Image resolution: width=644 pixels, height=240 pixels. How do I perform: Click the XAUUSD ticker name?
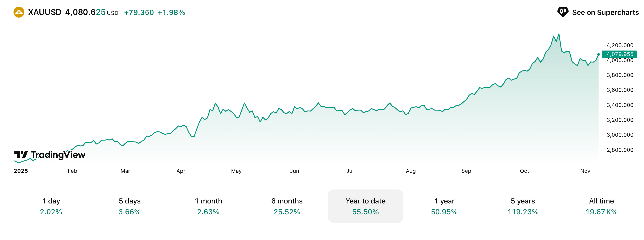[45, 12]
